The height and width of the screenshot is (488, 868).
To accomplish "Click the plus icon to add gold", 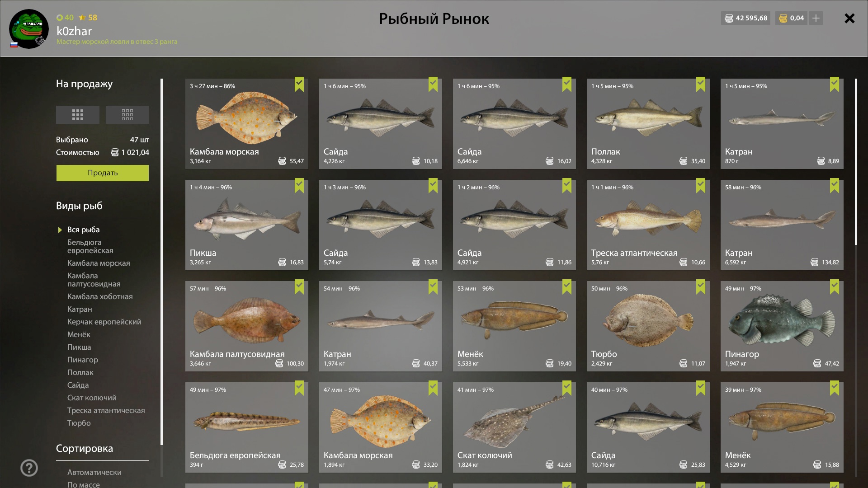I will pos(816,18).
